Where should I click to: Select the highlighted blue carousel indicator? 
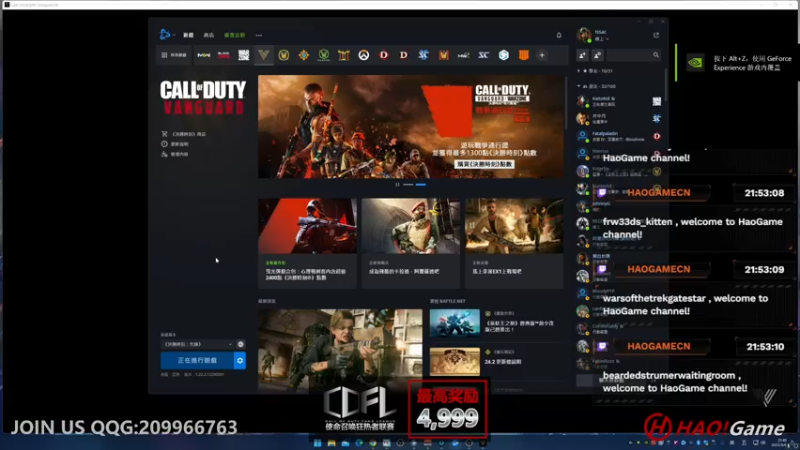(x=420, y=185)
